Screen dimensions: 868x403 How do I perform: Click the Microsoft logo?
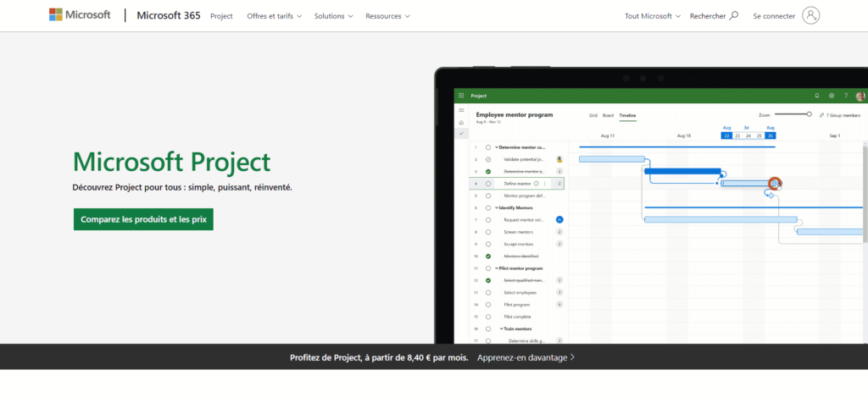coord(80,15)
